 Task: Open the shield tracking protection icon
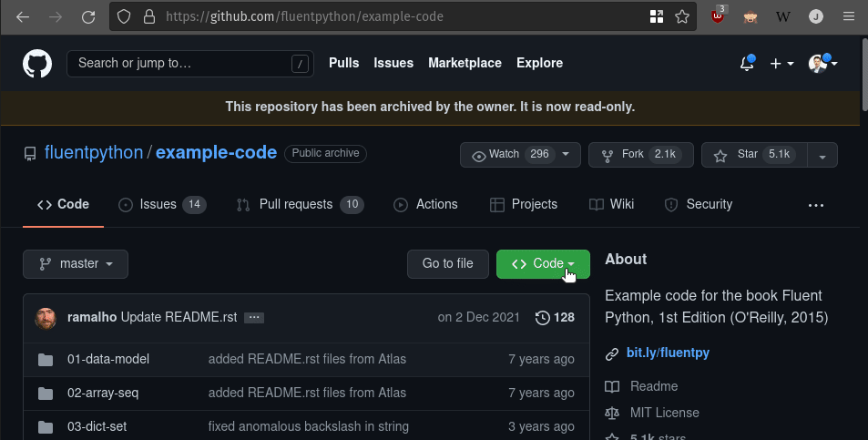click(124, 16)
